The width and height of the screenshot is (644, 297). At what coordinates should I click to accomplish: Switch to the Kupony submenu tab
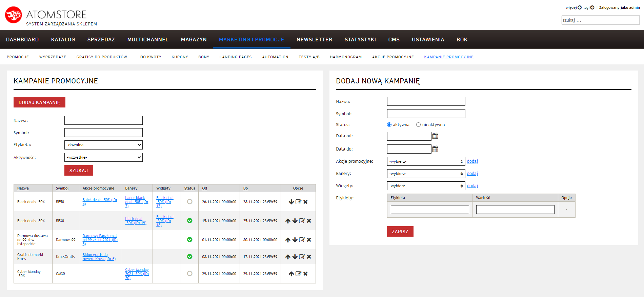(180, 57)
